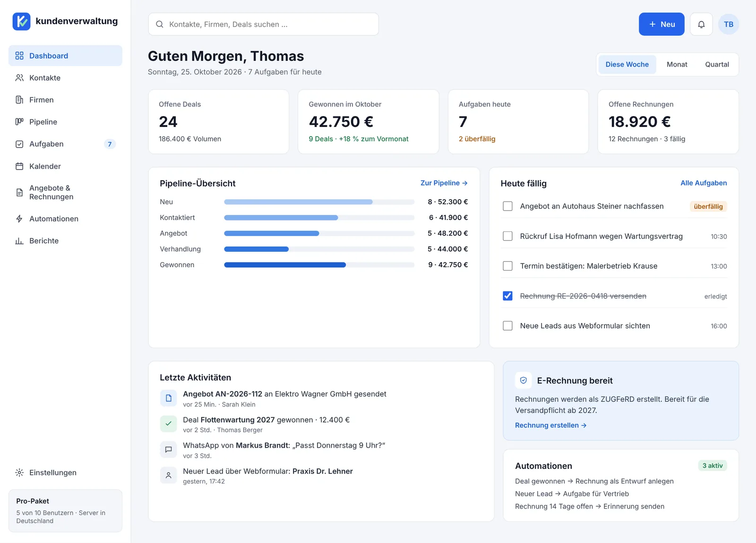Viewport: 756px width, 543px height.
Task: Click the Berichte bar chart icon
Action: 19,241
